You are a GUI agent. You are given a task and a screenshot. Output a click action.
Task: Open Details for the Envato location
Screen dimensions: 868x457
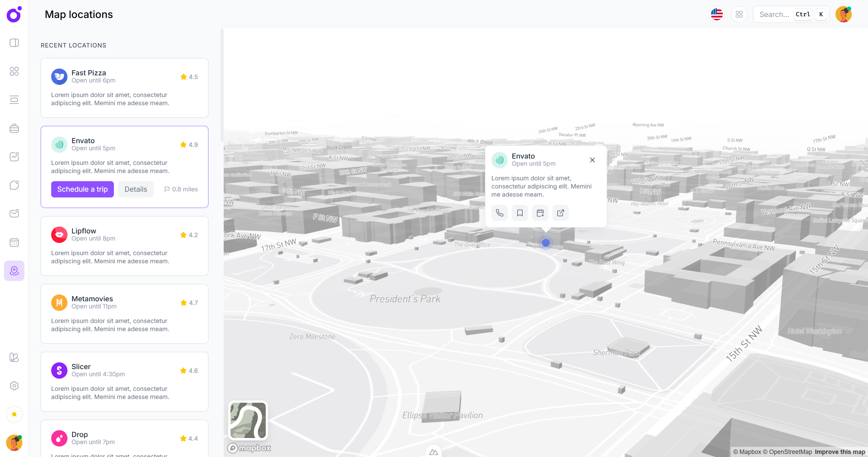[135, 189]
